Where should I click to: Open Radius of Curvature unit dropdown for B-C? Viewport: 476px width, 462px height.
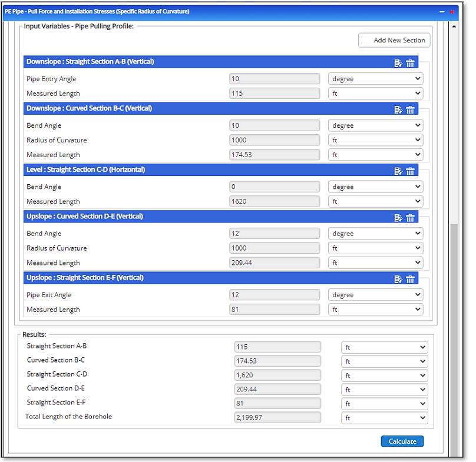point(375,140)
